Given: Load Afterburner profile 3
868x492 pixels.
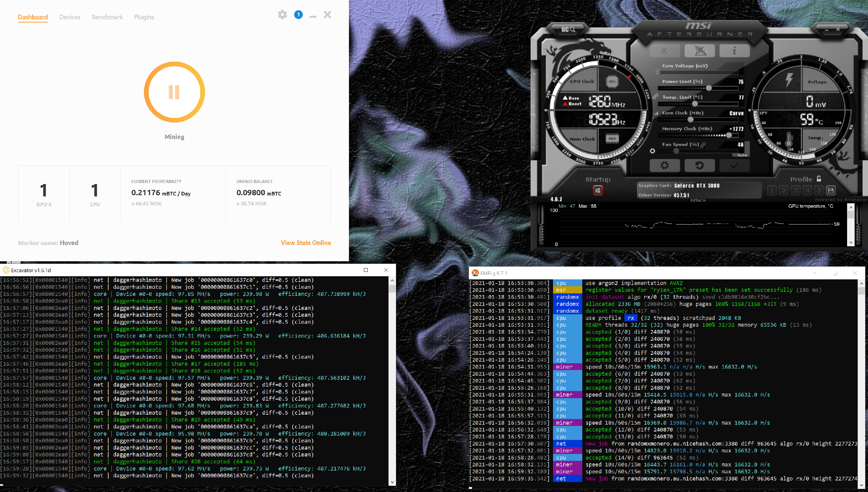Looking at the screenshot, I should [x=795, y=191].
